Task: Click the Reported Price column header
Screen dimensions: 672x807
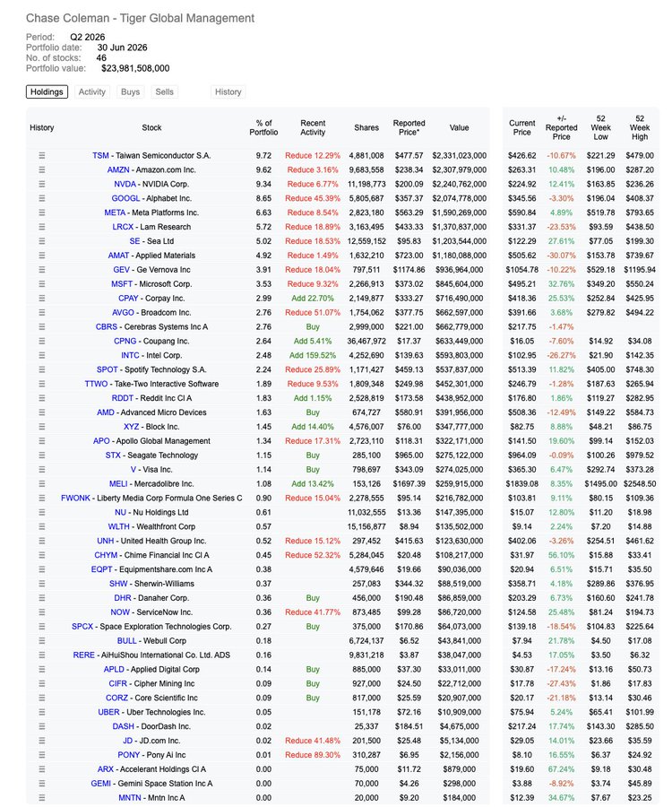Action: coord(409,127)
